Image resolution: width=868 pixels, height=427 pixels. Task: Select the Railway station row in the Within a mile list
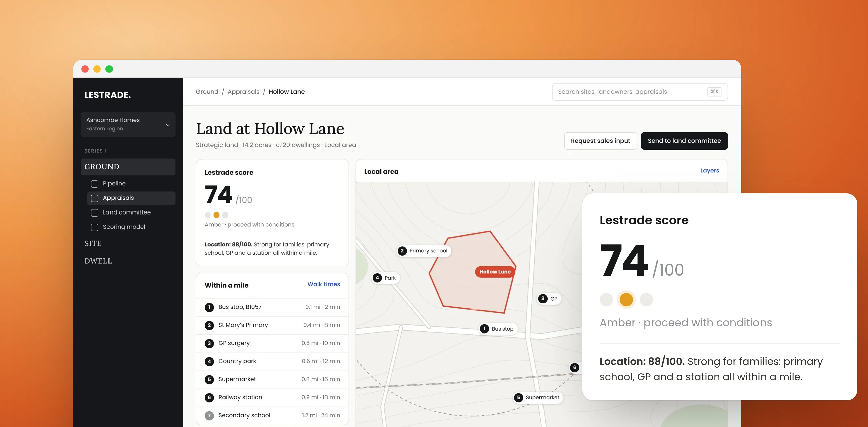(x=272, y=398)
